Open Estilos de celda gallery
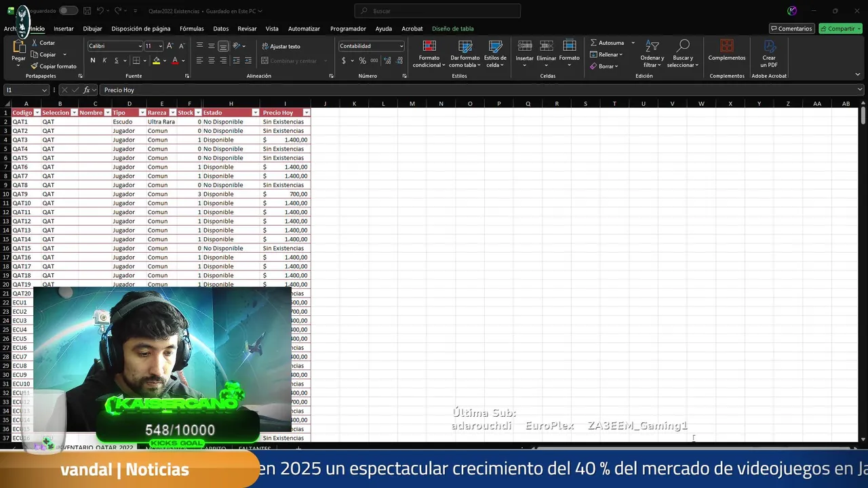This screenshot has width=868, height=488. tap(495, 54)
